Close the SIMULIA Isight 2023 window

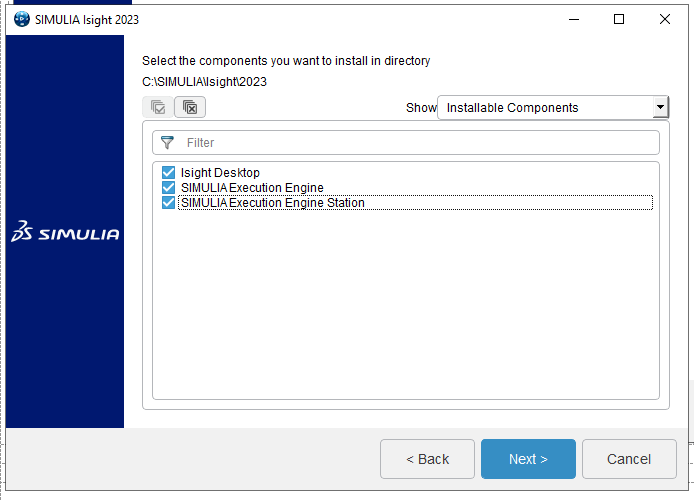tap(665, 19)
